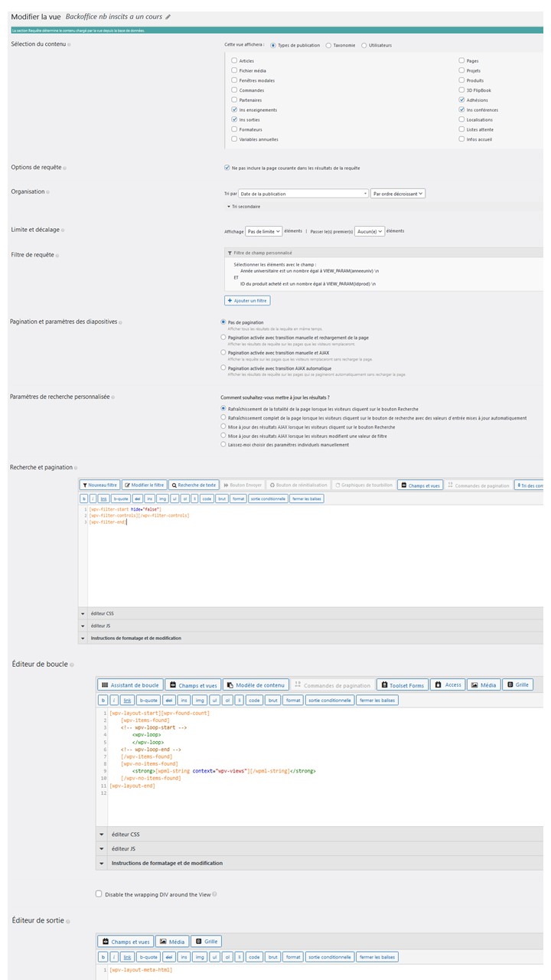Open Pas de limite dropdown

click(x=264, y=230)
